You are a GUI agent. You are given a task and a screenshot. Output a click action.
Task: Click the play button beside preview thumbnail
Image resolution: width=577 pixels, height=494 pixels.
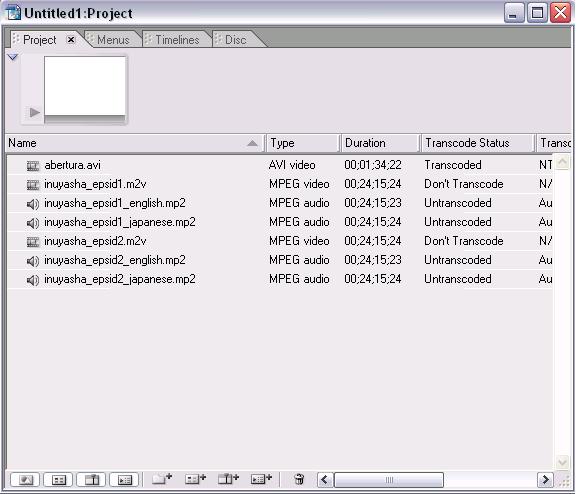(35, 112)
